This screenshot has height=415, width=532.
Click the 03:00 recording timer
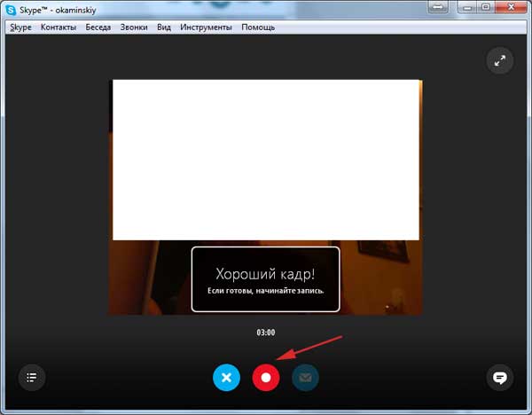coord(265,333)
